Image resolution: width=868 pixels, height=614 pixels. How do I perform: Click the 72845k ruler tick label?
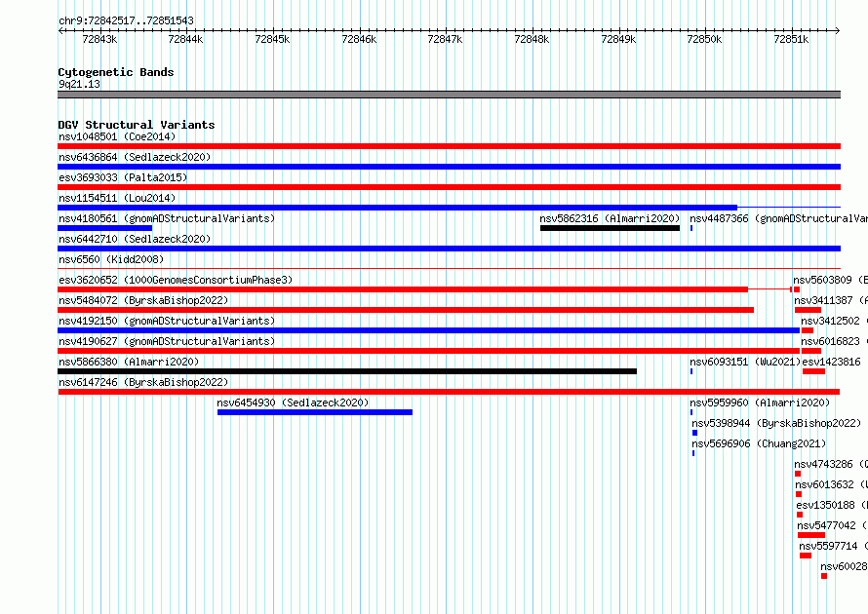(272, 39)
